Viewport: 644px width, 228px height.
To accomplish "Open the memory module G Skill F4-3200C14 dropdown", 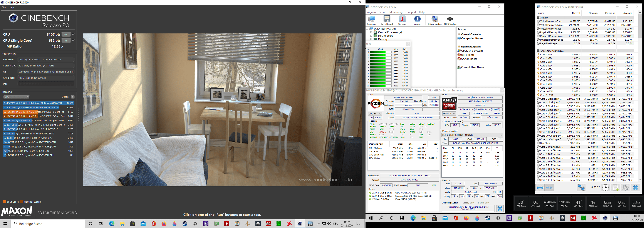I will click(x=472, y=135).
